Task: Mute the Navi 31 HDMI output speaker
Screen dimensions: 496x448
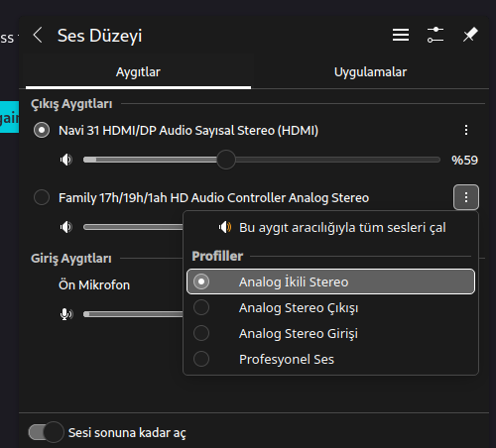Action: coord(66,160)
